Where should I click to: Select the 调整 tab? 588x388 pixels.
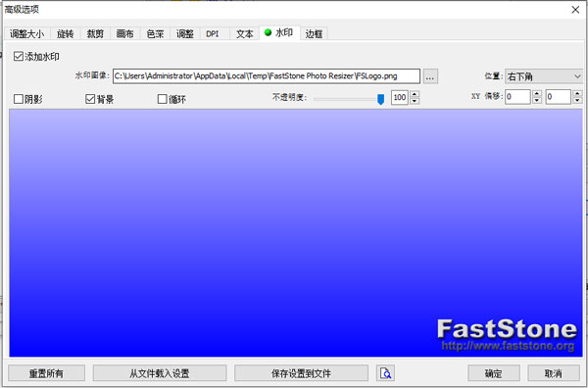click(185, 33)
